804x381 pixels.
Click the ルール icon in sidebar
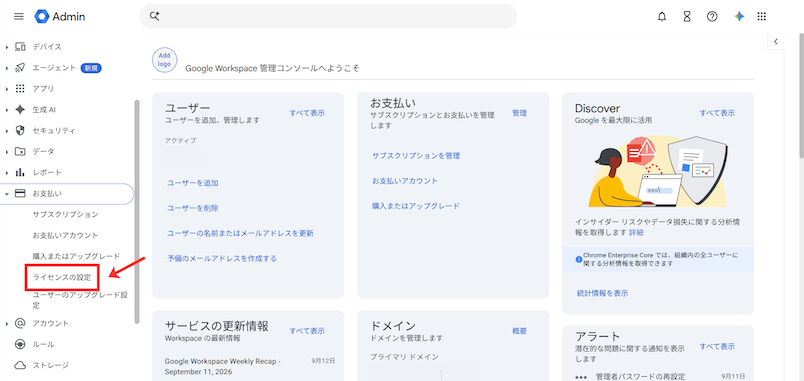click(x=21, y=344)
